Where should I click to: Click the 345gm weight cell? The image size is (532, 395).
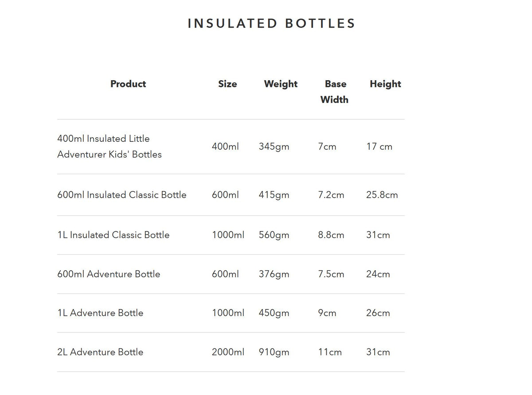(x=274, y=147)
